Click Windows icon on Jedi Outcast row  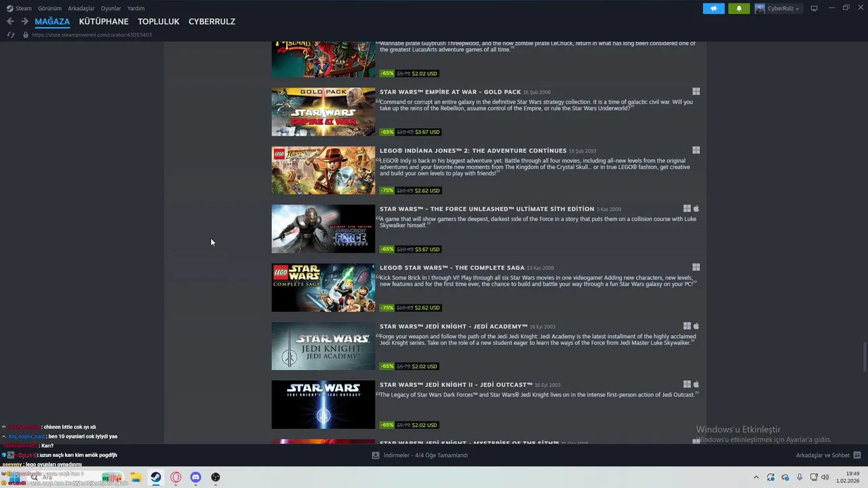point(687,385)
